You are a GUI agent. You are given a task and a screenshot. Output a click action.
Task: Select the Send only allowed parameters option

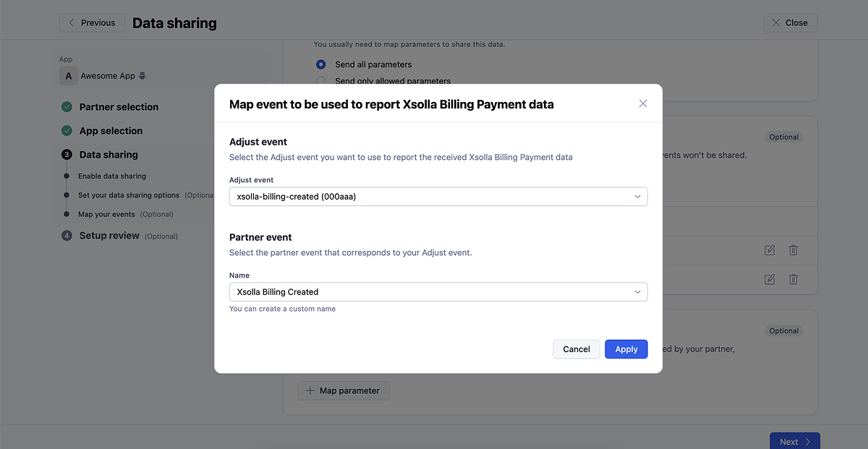tap(321, 81)
